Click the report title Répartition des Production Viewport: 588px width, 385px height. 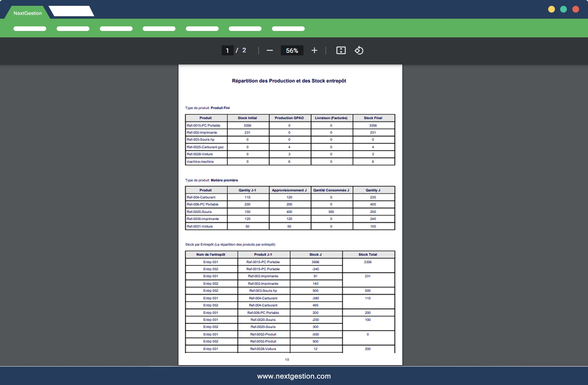289,81
